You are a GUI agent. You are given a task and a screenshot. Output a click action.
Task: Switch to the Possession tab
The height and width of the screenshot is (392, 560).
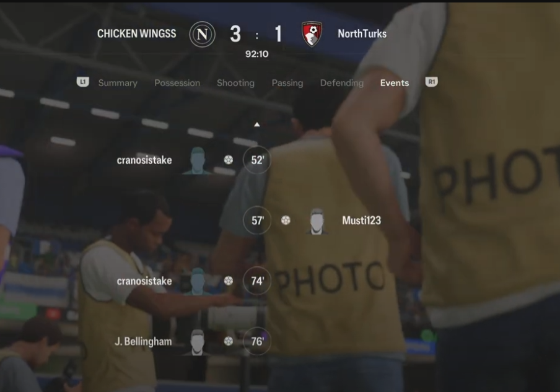click(177, 83)
